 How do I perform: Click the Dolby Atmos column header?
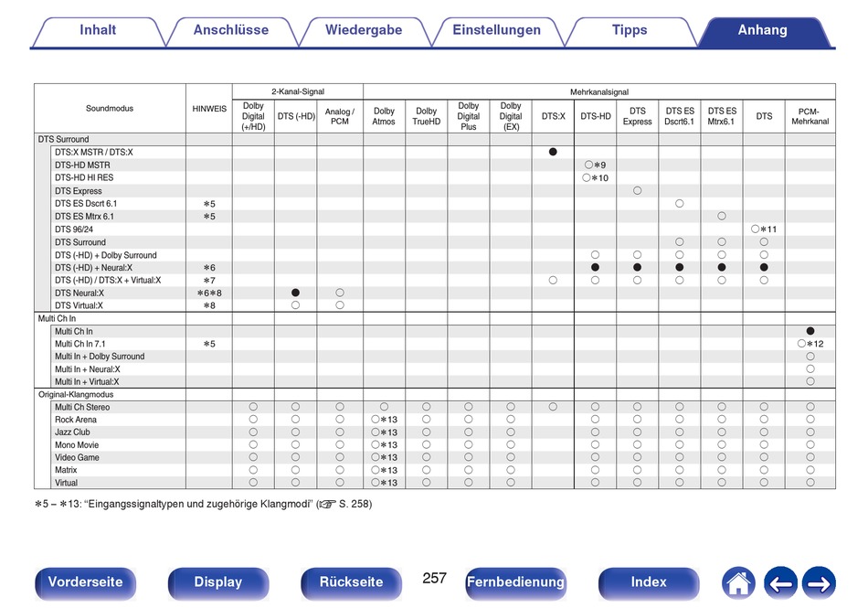(384, 116)
